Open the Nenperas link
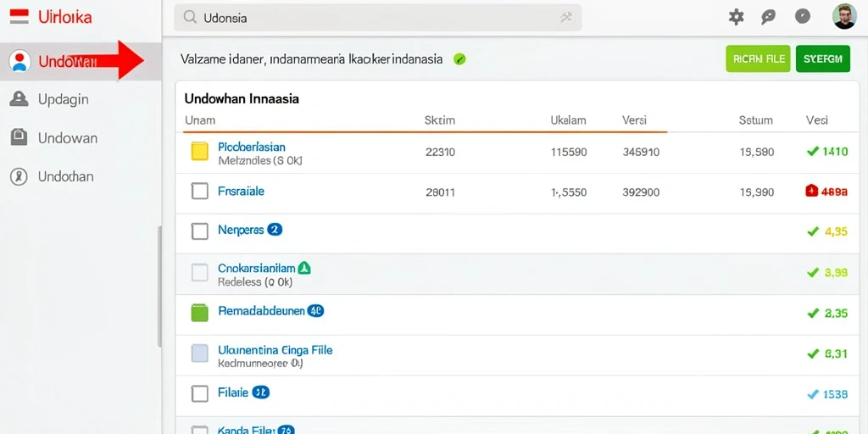This screenshot has width=868, height=434. point(241,230)
